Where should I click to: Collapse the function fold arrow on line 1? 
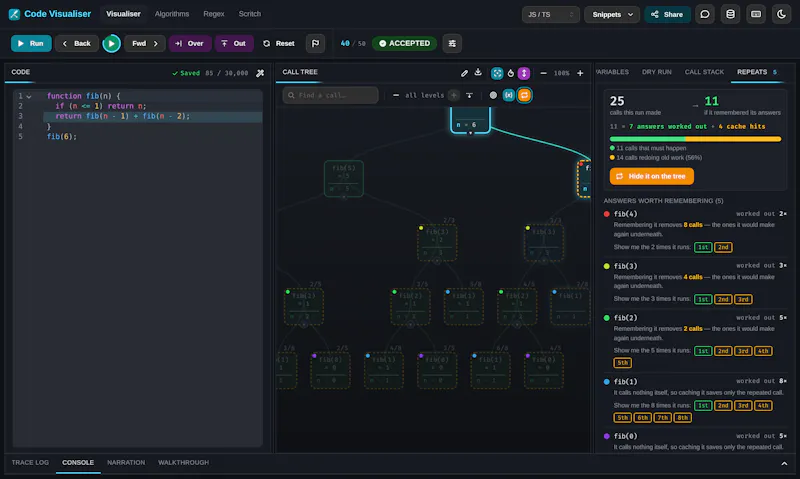[x=29, y=96]
